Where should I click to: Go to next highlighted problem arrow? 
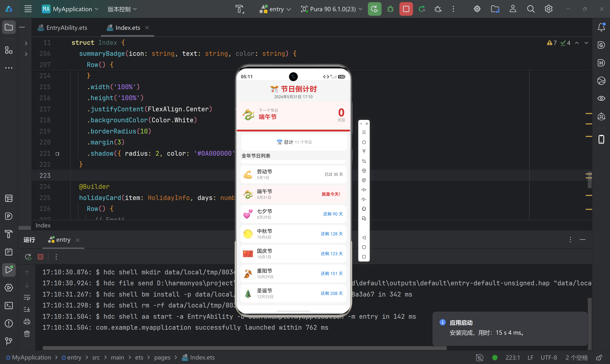click(x=586, y=43)
